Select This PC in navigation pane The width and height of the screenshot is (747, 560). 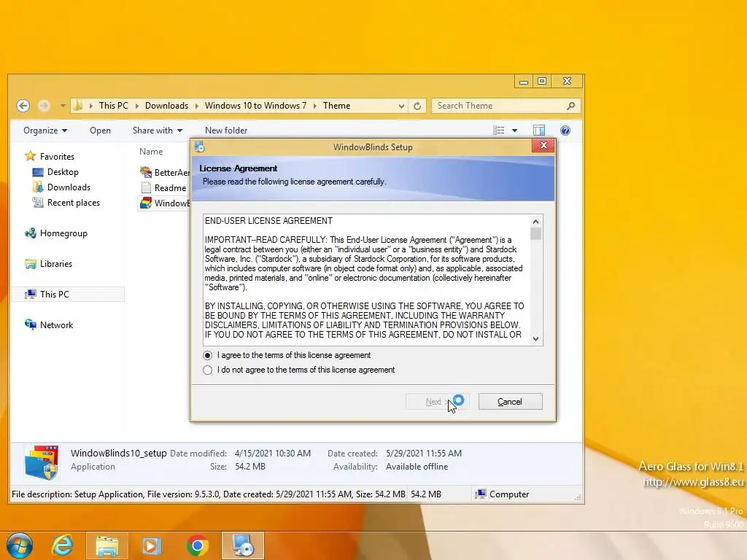67,295
